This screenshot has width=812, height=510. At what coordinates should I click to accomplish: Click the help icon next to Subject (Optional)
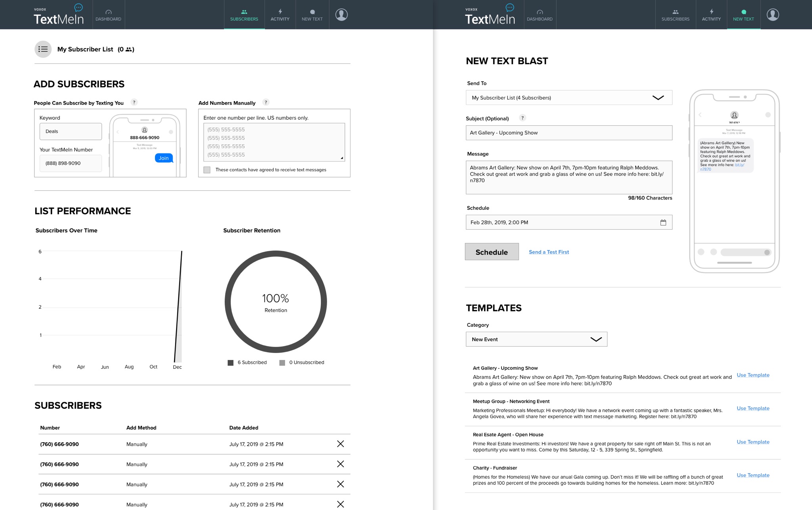point(523,118)
